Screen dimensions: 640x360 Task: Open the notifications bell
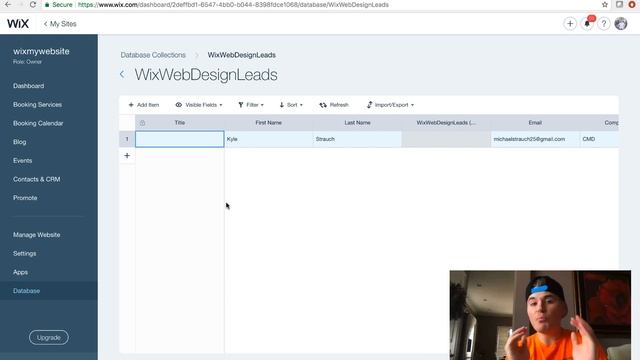pos(587,24)
